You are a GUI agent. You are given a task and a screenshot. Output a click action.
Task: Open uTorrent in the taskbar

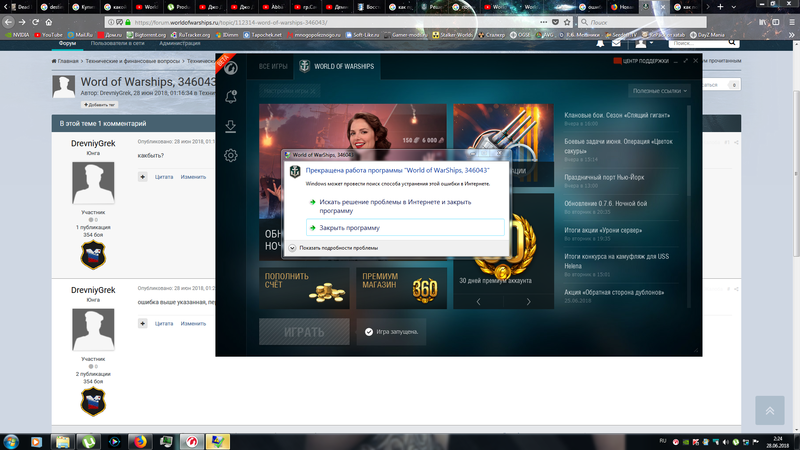[x=89, y=441]
